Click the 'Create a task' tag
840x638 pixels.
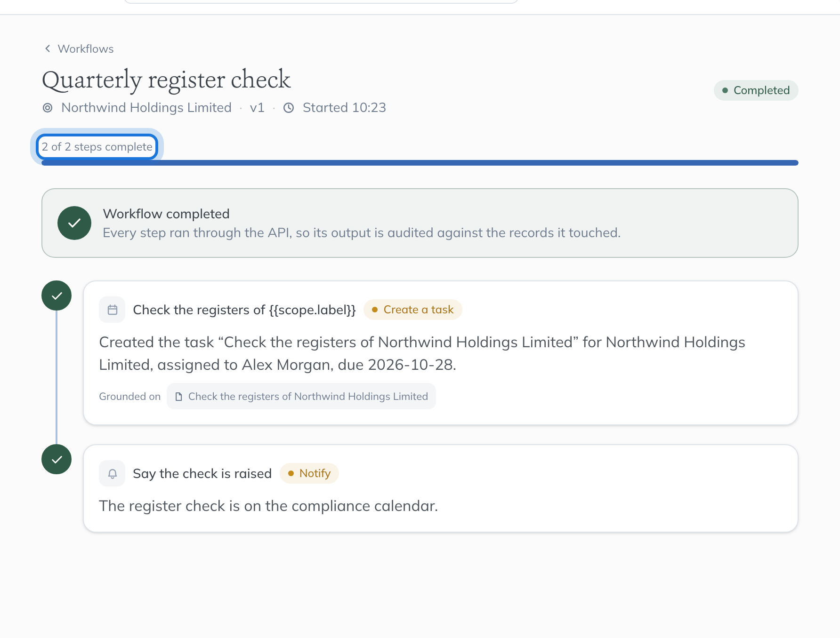[413, 310]
